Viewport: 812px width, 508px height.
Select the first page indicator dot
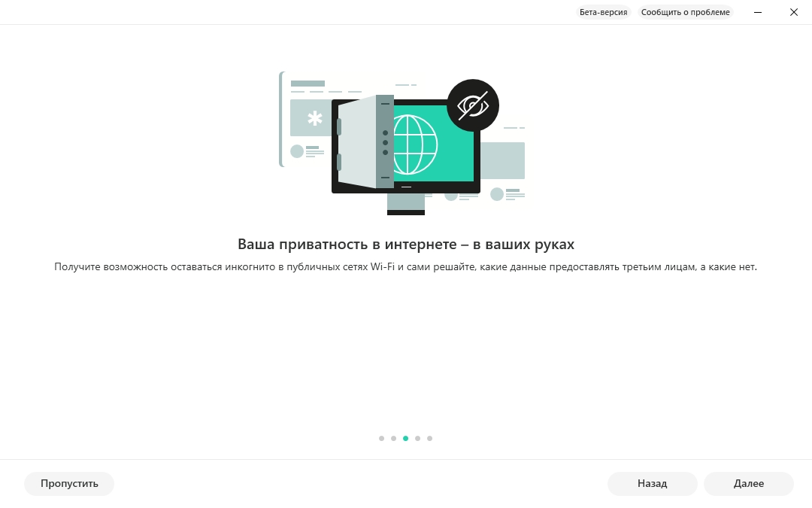click(x=382, y=439)
